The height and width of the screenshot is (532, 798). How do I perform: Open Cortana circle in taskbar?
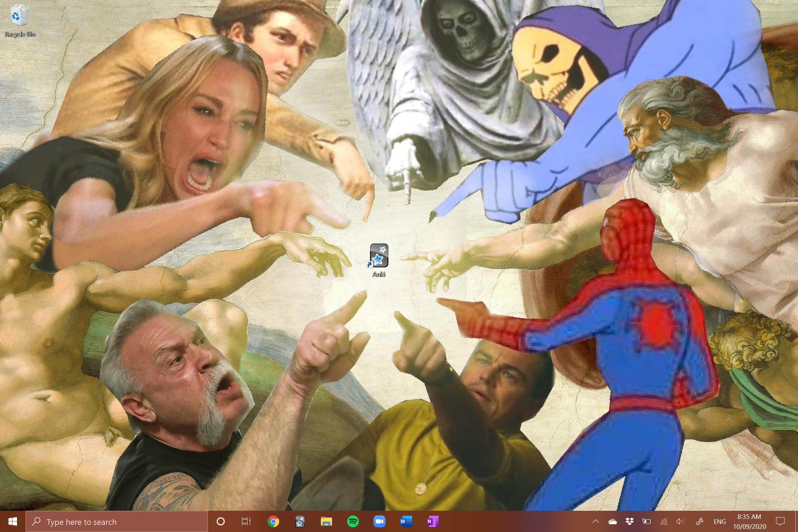tap(220, 521)
